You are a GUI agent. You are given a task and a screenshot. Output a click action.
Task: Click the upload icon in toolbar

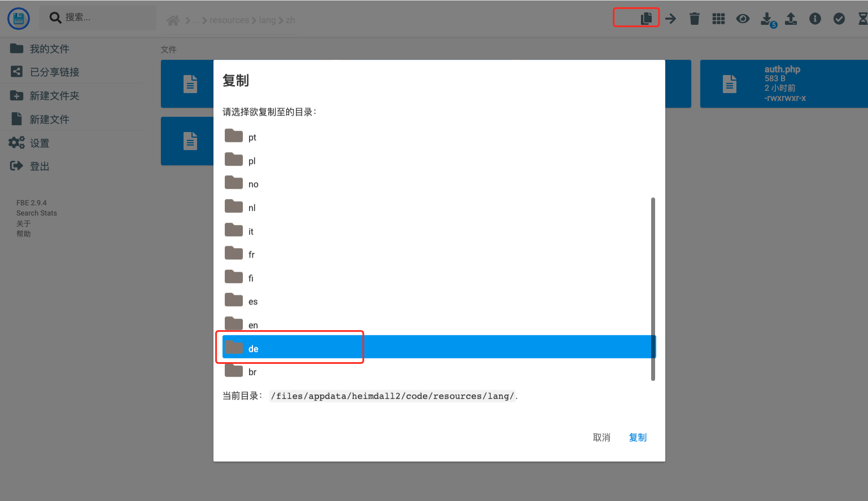coord(791,18)
